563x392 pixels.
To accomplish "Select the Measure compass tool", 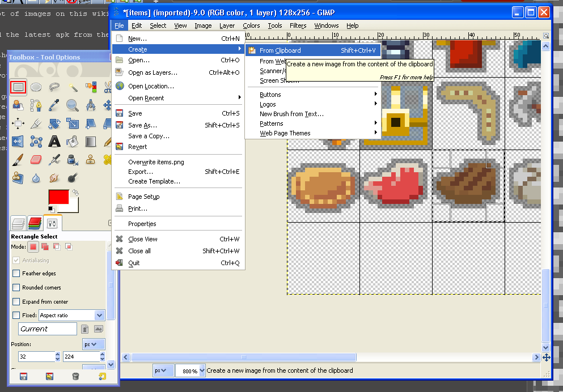I will [x=91, y=105].
